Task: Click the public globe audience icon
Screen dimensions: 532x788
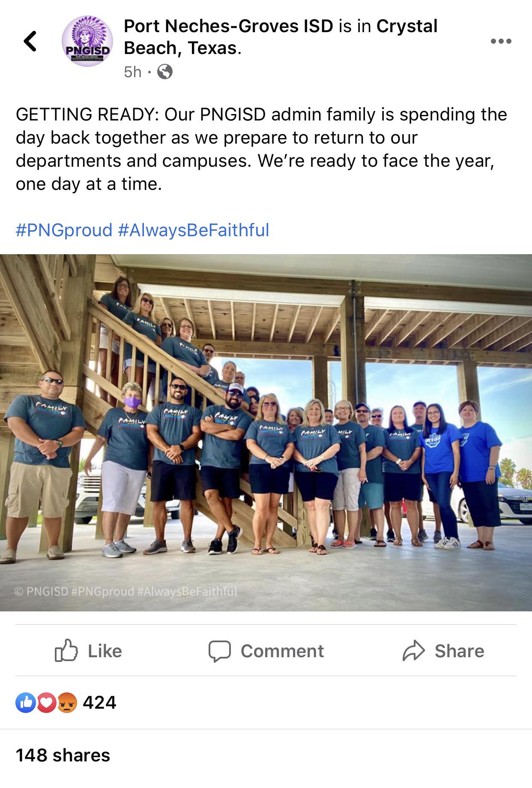Action: coord(165,72)
